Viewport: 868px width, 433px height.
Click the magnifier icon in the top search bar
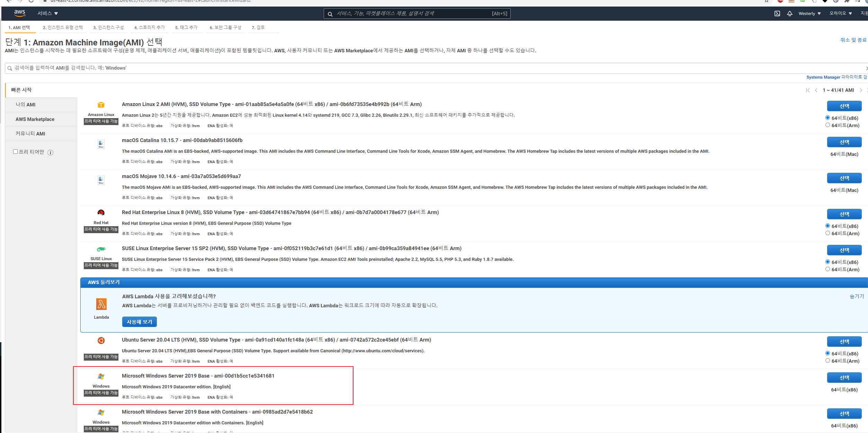tap(330, 14)
